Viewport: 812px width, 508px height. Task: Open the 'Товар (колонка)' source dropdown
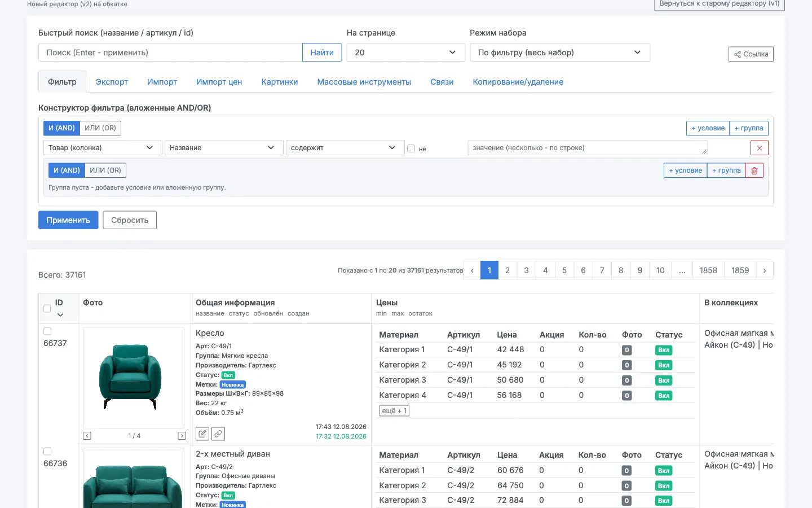(x=103, y=148)
